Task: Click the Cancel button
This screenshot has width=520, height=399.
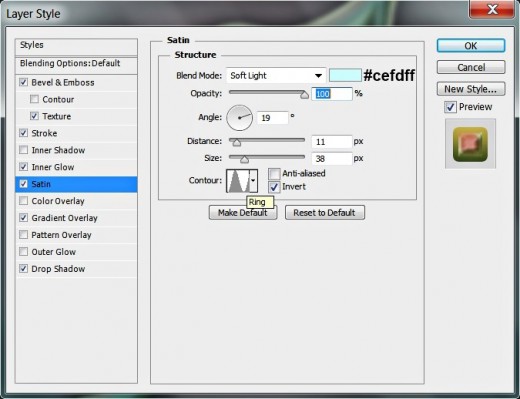Action: pos(471,67)
